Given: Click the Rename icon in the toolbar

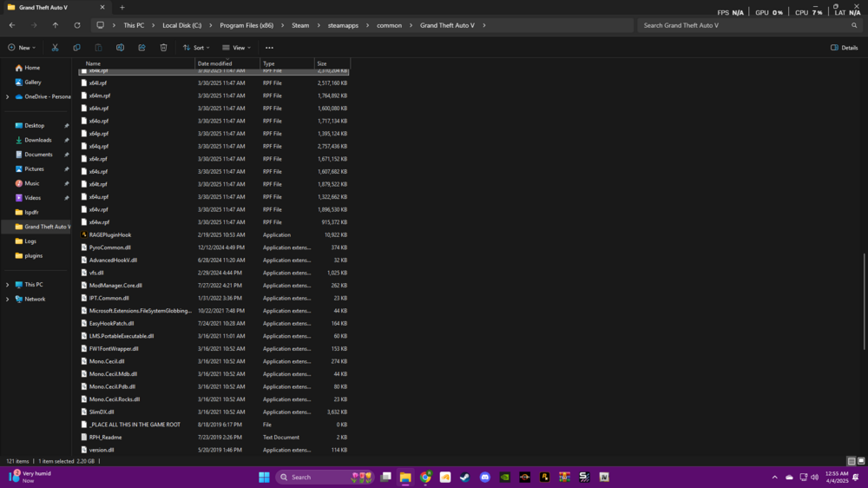Looking at the screenshot, I should pyautogui.click(x=120, y=48).
